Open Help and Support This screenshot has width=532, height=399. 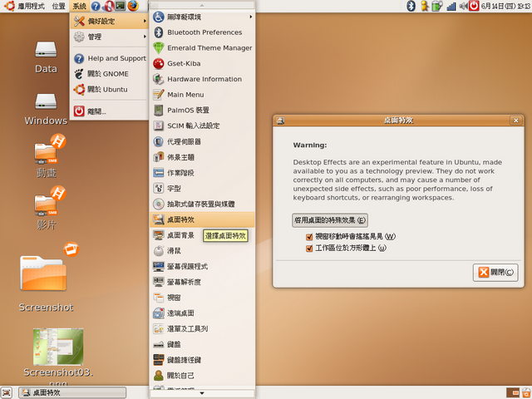pos(110,58)
